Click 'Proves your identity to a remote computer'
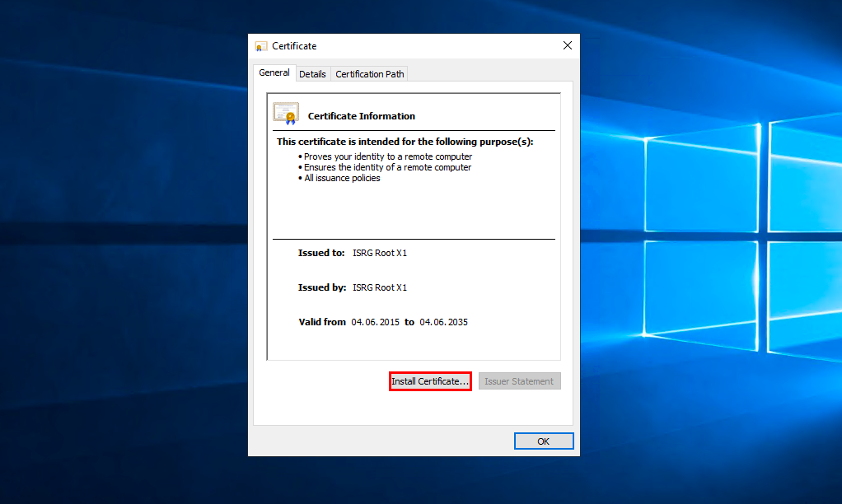 388,156
